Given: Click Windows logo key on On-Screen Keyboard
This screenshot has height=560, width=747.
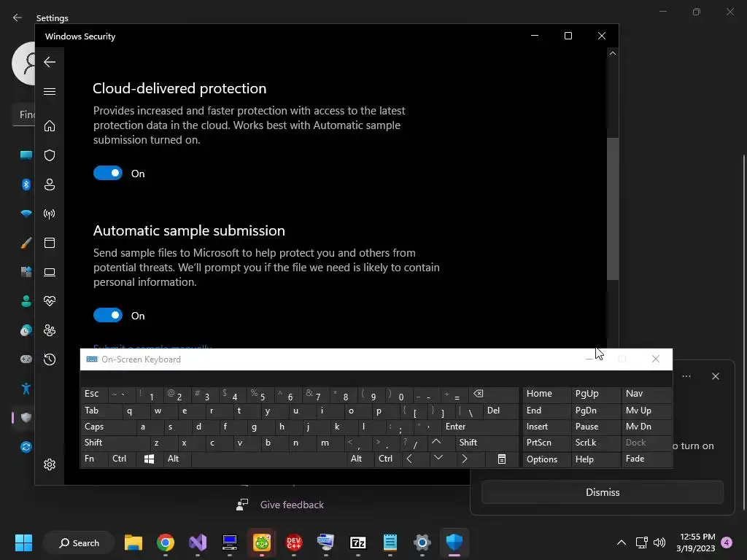Looking at the screenshot, I should (x=149, y=459).
